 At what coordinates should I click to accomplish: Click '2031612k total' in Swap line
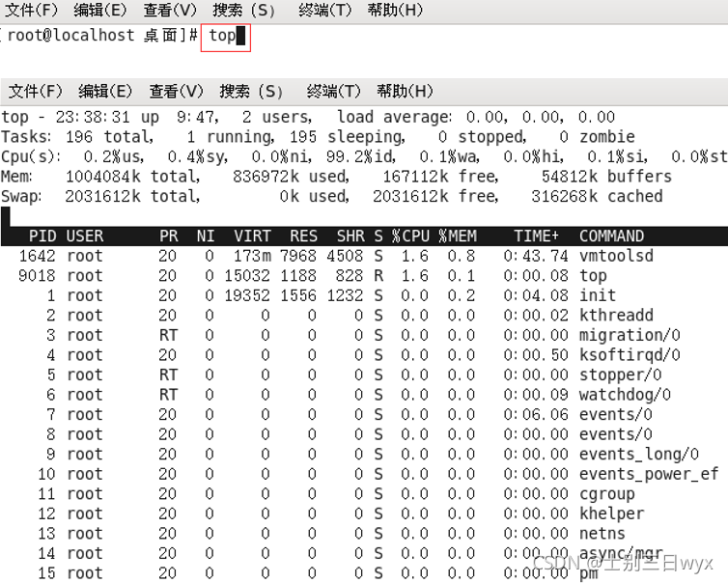[133, 197]
